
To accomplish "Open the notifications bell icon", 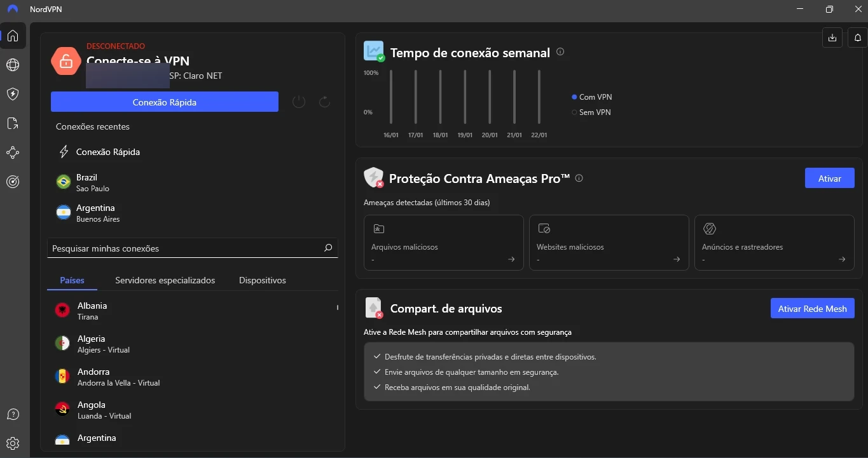I will [858, 37].
